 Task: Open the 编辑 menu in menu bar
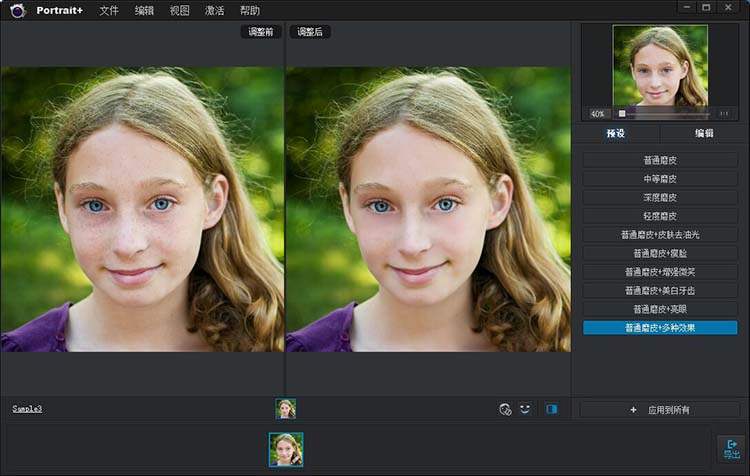click(x=144, y=10)
